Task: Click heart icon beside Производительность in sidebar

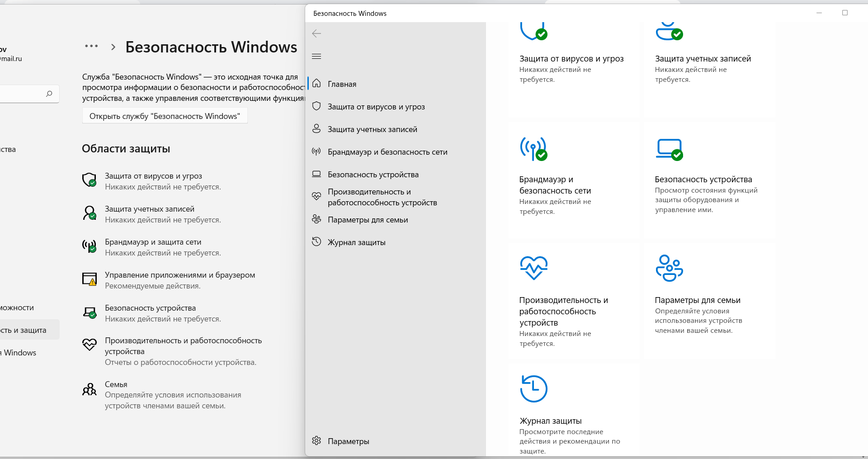Action: pyautogui.click(x=316, y=196)
